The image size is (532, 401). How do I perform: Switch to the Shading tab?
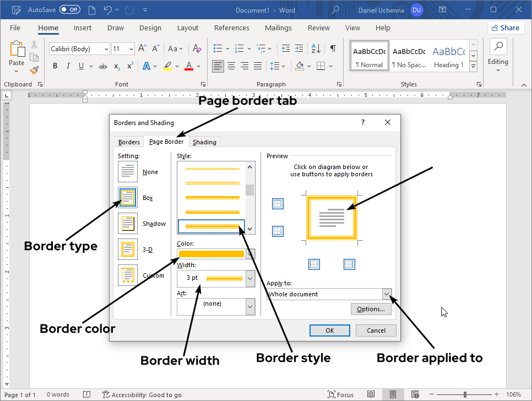(x=204, y=142)
